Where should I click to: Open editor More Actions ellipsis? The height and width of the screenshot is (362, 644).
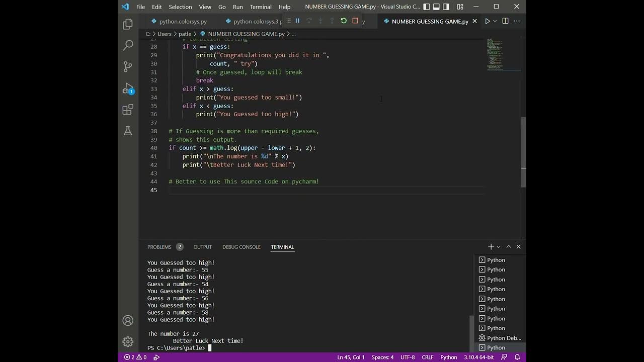pyautogui.click(x=517, y=21)
